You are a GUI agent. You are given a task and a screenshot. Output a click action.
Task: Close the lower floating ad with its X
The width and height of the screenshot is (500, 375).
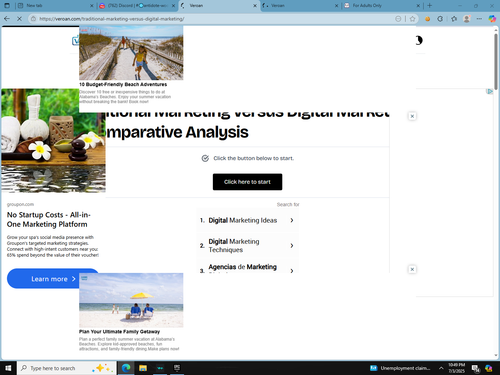point(412,269)
